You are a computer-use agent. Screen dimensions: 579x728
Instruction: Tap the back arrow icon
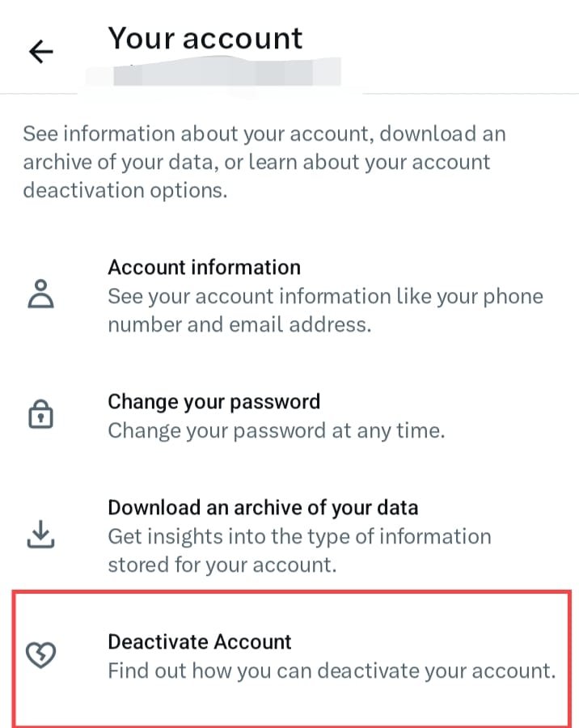[x=41, y=51]
